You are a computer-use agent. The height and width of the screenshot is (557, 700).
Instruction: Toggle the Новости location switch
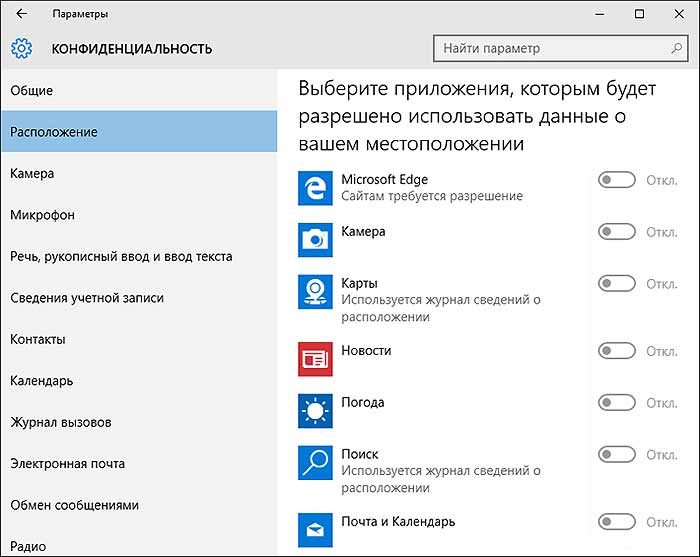point(617,351)
